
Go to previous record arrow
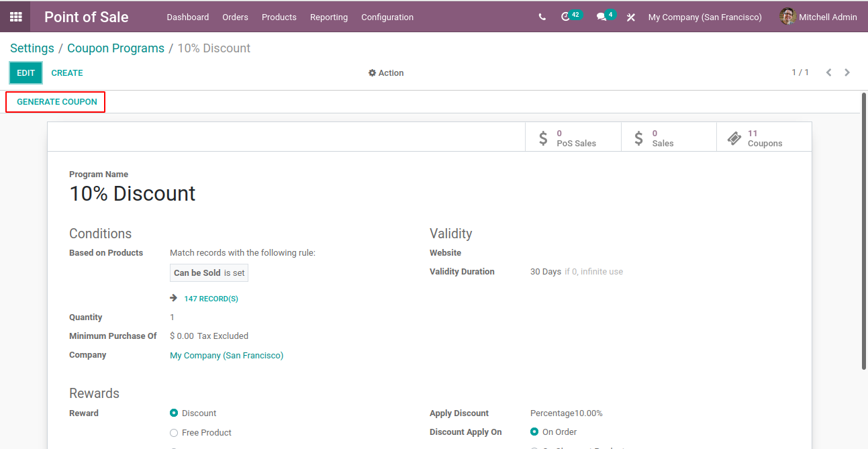pyautogui.click(x=829, y=72)
